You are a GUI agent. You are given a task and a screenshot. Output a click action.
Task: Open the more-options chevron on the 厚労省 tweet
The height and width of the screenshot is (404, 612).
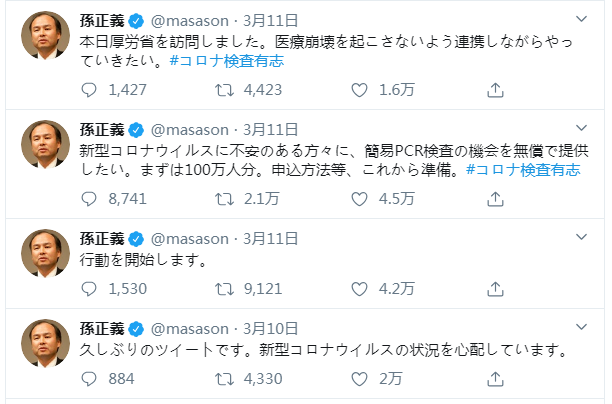(584, 20)
